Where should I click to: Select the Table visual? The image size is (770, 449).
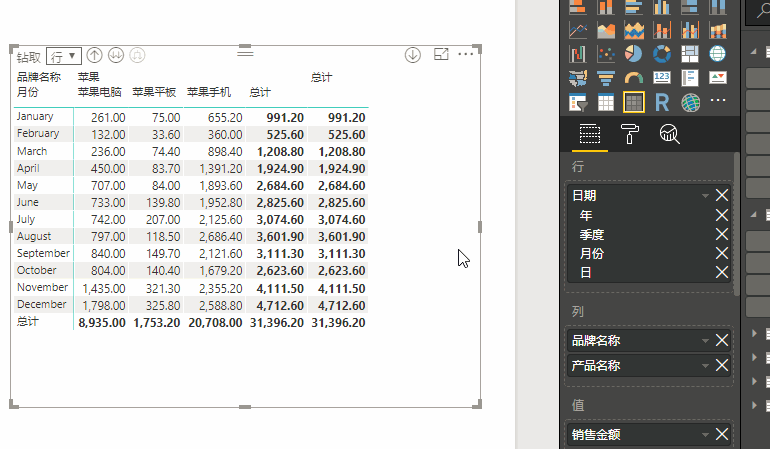click(x=606, y=102)
